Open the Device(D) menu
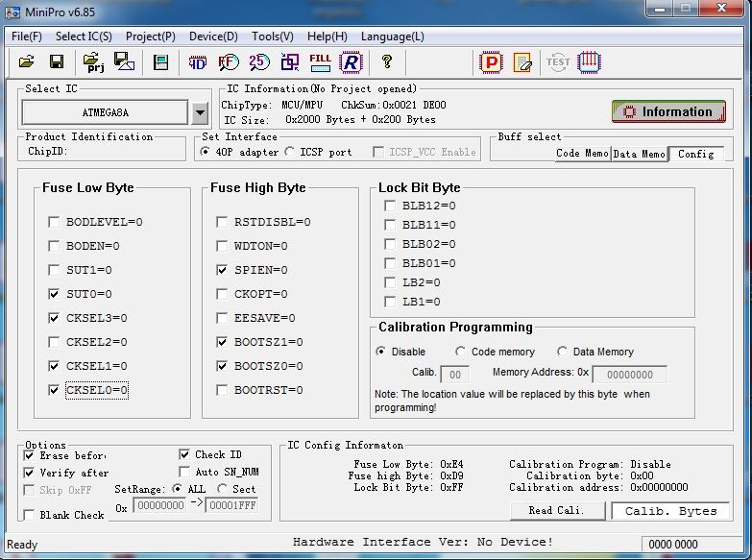Viewport: 752px width, 560px height. tap(213, 37)
